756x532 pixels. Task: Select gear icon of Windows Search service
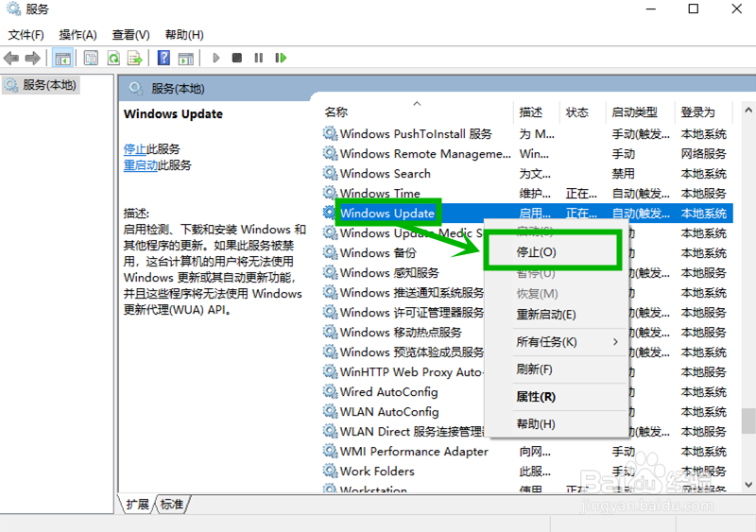pyautogui.click(x=330, y=173)
